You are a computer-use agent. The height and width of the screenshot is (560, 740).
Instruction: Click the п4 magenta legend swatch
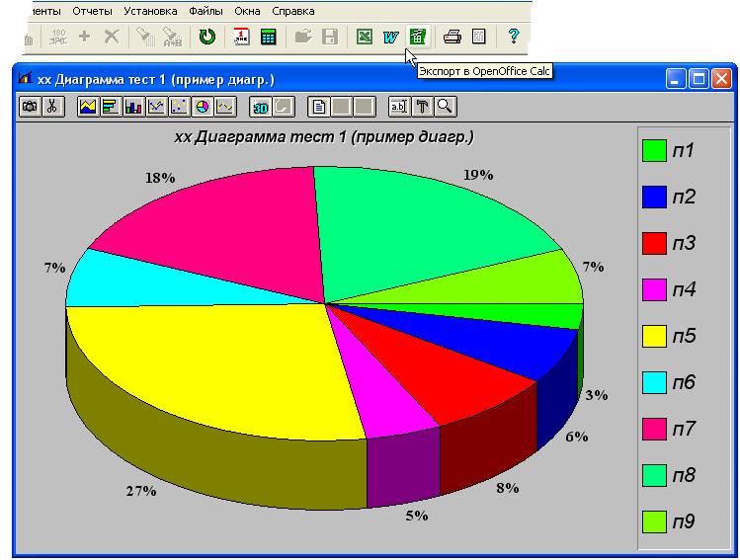point(654,289)
